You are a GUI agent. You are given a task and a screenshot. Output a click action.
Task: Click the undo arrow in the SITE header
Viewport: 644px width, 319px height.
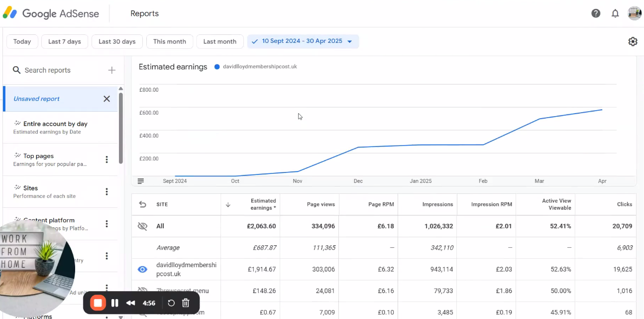click(142, 204)
